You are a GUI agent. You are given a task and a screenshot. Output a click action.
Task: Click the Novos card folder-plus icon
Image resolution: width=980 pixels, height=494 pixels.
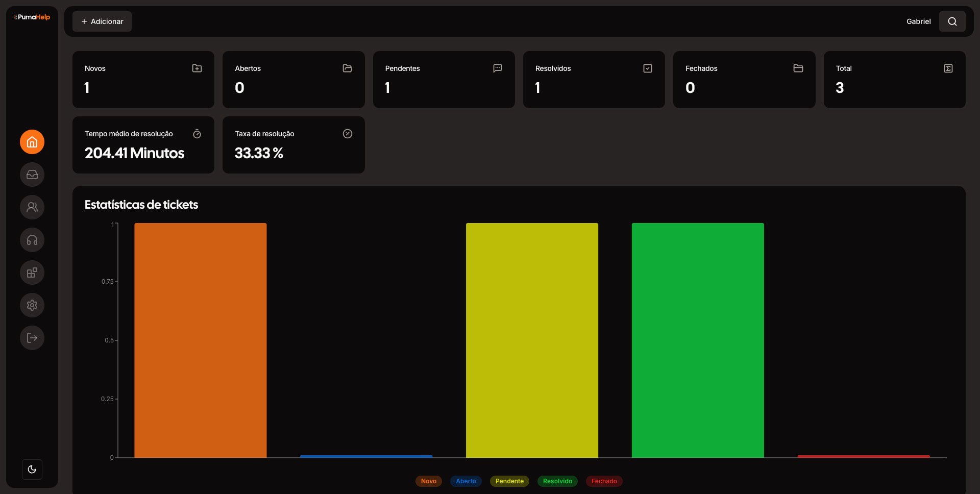coord(197,68)
